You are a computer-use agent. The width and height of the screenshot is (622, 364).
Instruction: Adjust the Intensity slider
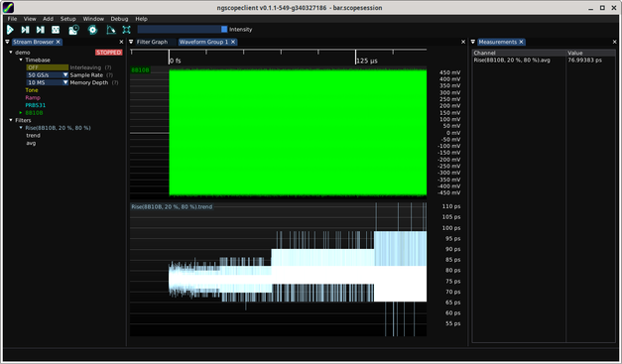(183, 29)
